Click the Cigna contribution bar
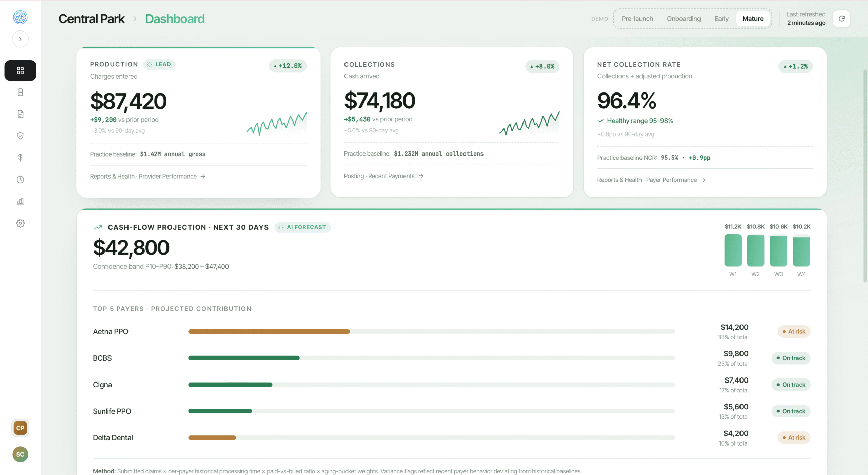The height and width of the screenshot is (475, 868). click(x=431, y=385)
